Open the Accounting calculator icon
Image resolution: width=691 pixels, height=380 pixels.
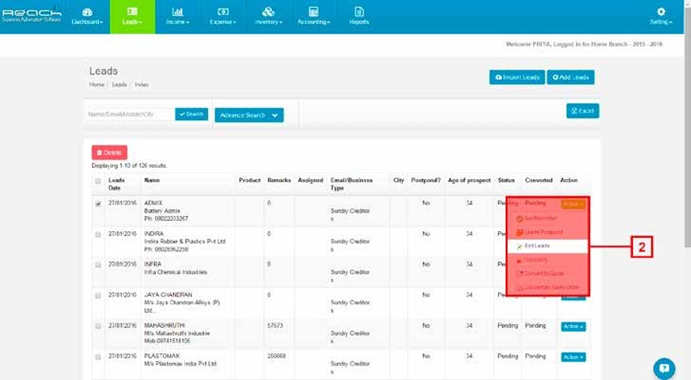[x=313, y=12]
